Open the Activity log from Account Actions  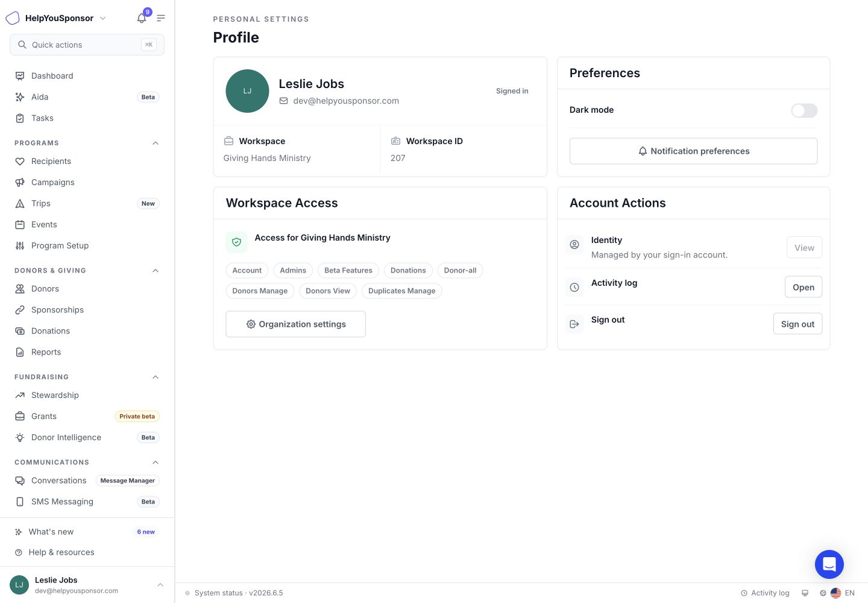click(x=803, y=288)
